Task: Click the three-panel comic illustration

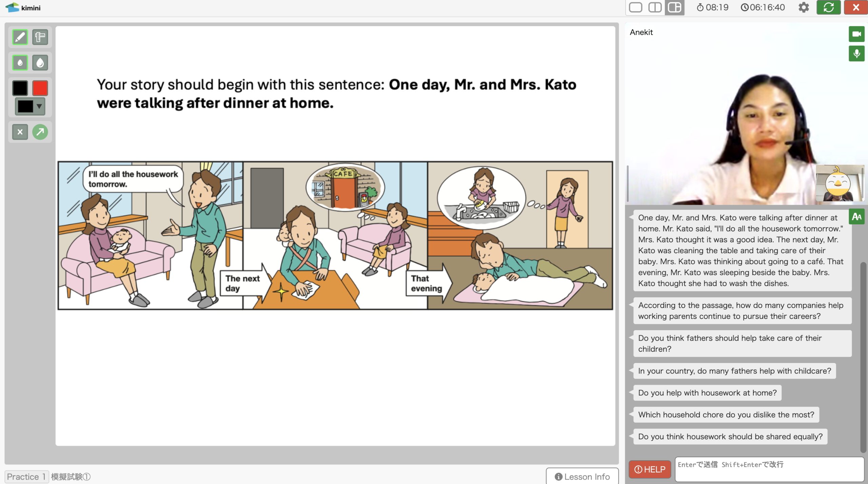Action: coord(335,236)
